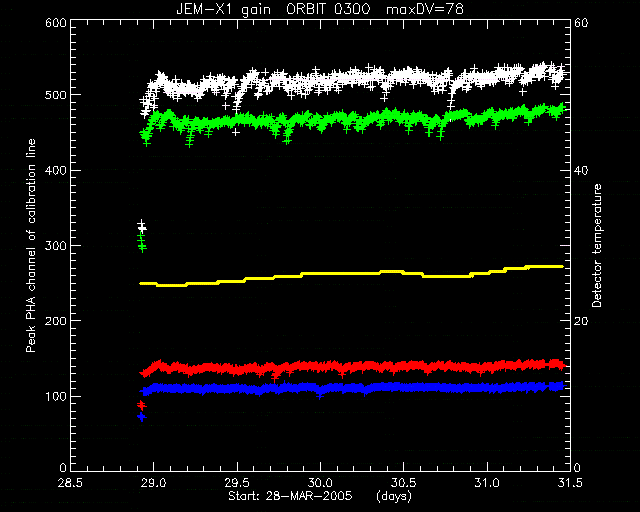Click the isolated blue cross near 70

(141, 417)
